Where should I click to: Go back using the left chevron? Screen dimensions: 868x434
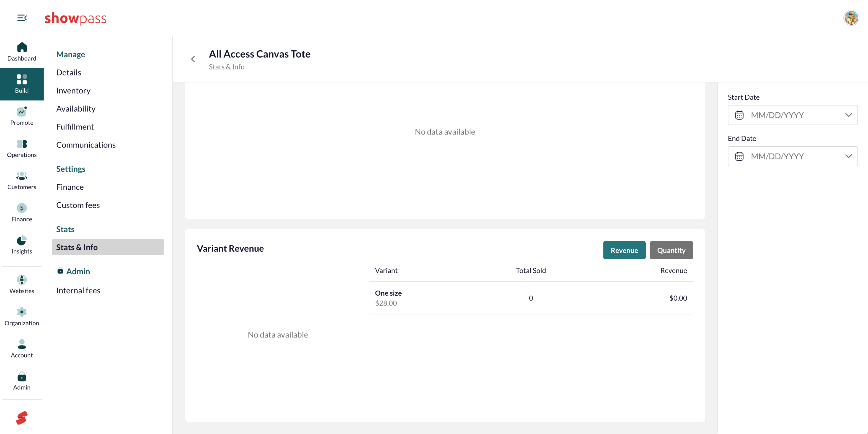pos(193,59)
